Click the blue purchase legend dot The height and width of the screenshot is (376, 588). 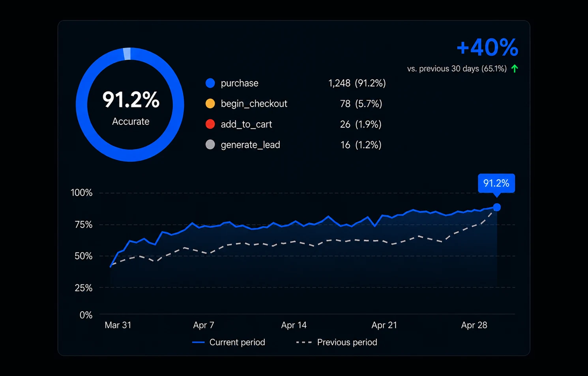(210, 83)
